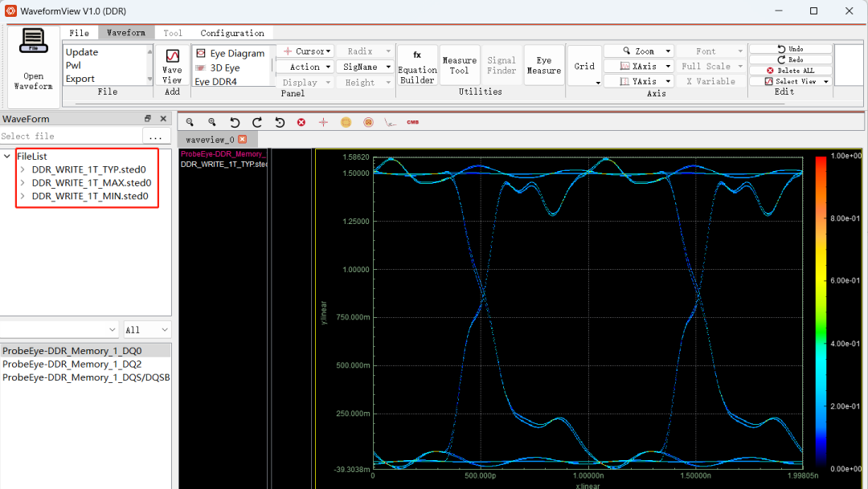Click the axis curve measurement icon
This screenshot has width=868, height=489.
point(391,122)
